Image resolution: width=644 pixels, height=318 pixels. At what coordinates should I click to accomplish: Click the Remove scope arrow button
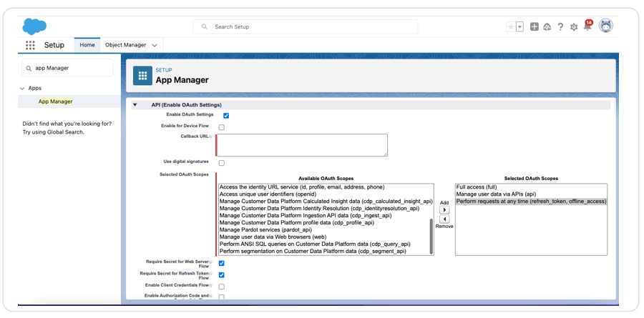[x=444, y=219]
